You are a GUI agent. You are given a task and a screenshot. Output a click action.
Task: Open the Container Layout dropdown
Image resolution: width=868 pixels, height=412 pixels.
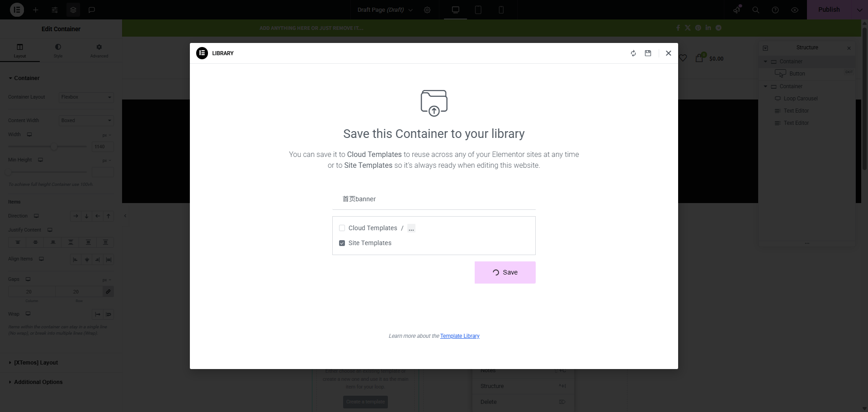tap(86, 97)
